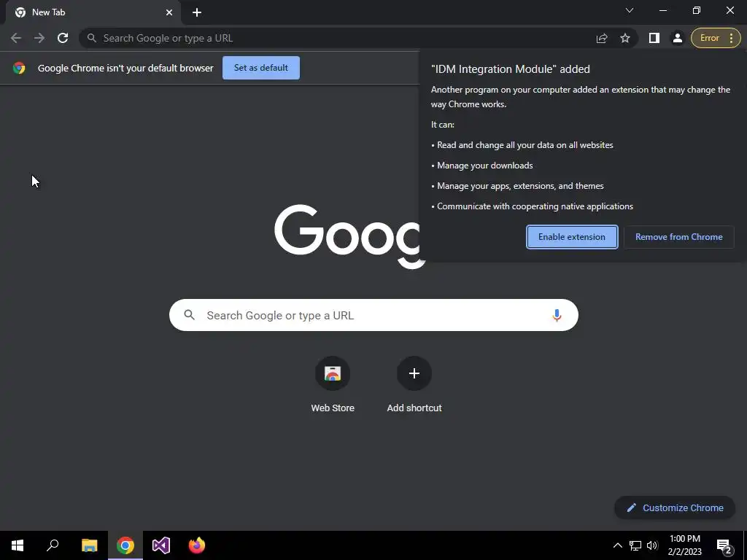Click the forward navigation arrow

click(39, 38)
